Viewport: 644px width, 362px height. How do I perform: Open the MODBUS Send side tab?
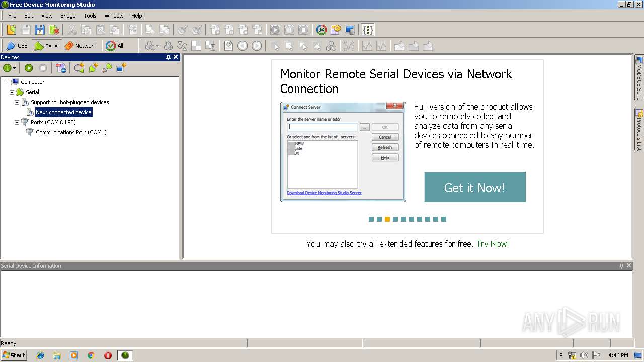[x=639, y=77]
